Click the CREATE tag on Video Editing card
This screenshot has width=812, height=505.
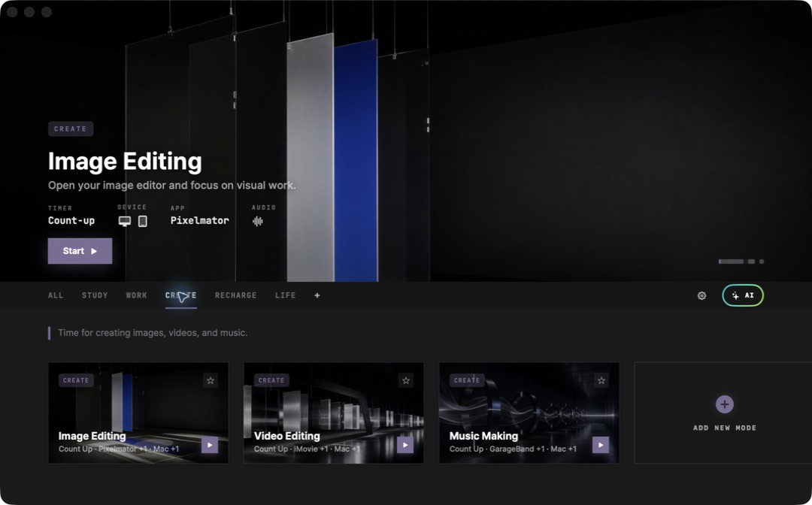(271, 380)
